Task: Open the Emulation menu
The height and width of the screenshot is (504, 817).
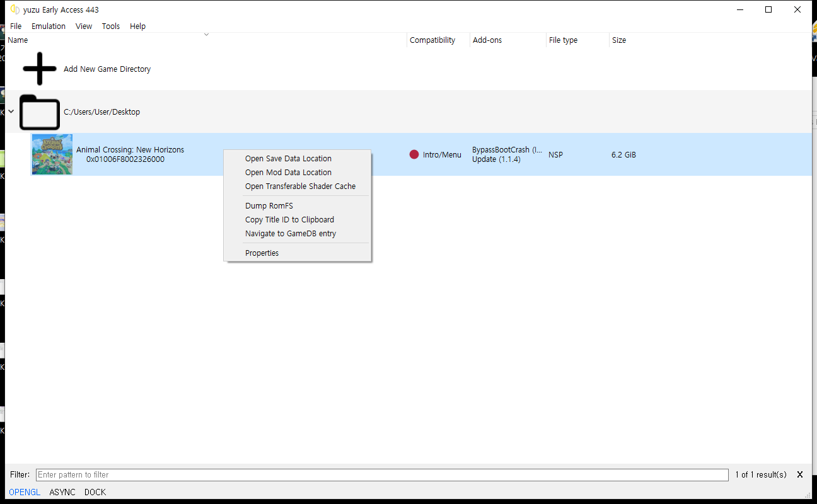Action: tap(49, 26)
